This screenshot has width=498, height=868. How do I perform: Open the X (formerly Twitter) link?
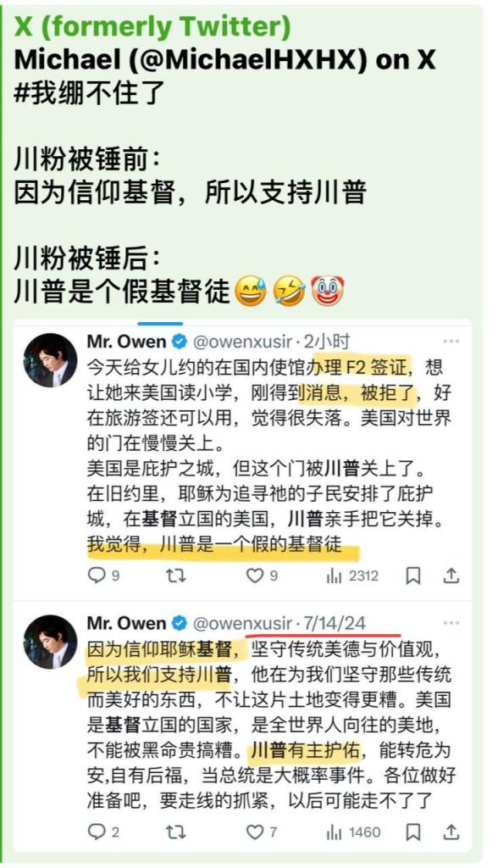[152, 26]
